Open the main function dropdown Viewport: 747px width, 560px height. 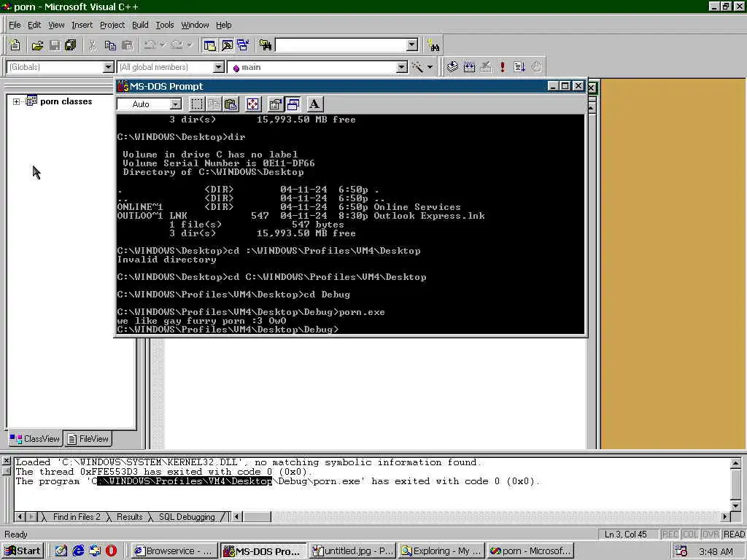[402, 67]
